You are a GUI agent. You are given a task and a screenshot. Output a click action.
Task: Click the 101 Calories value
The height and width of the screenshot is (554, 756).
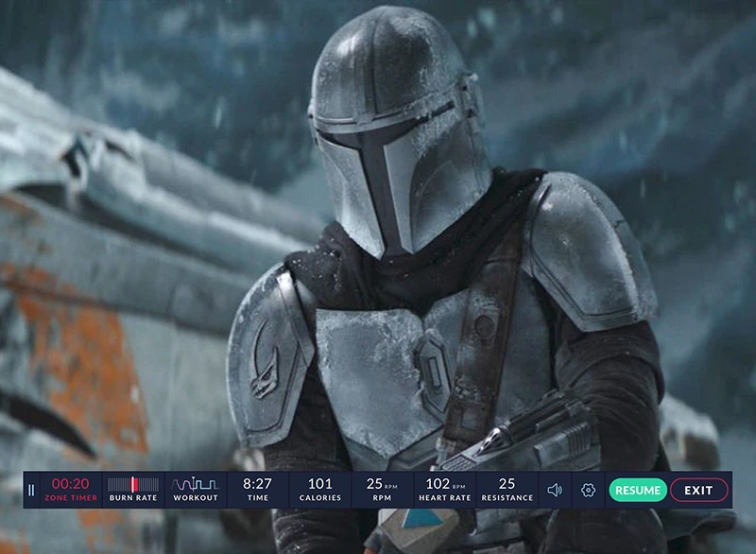click(319, 484)
